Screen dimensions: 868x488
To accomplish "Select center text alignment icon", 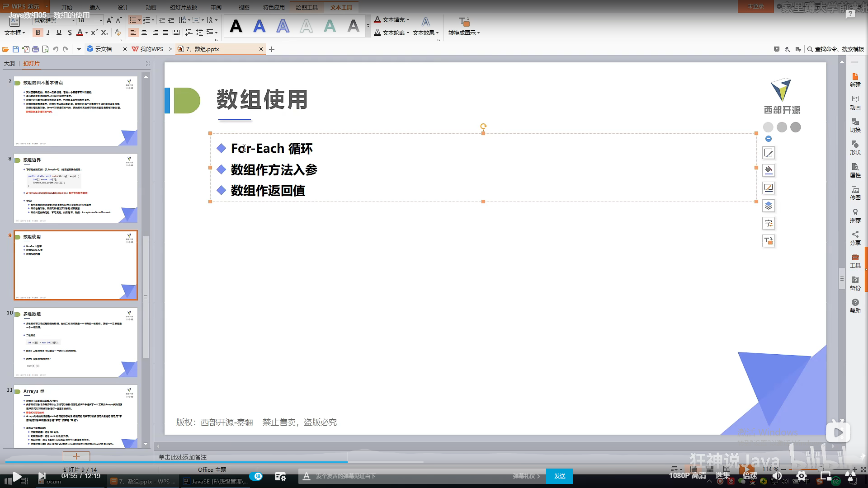I will point(144,33).
